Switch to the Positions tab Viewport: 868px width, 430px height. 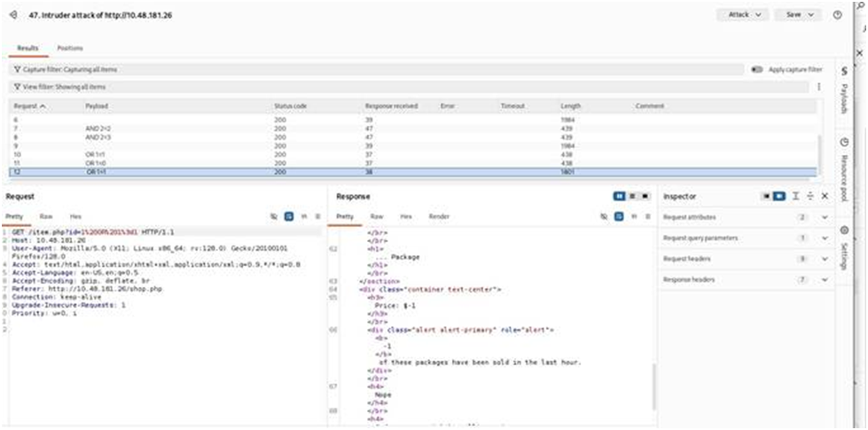(70, 48)
